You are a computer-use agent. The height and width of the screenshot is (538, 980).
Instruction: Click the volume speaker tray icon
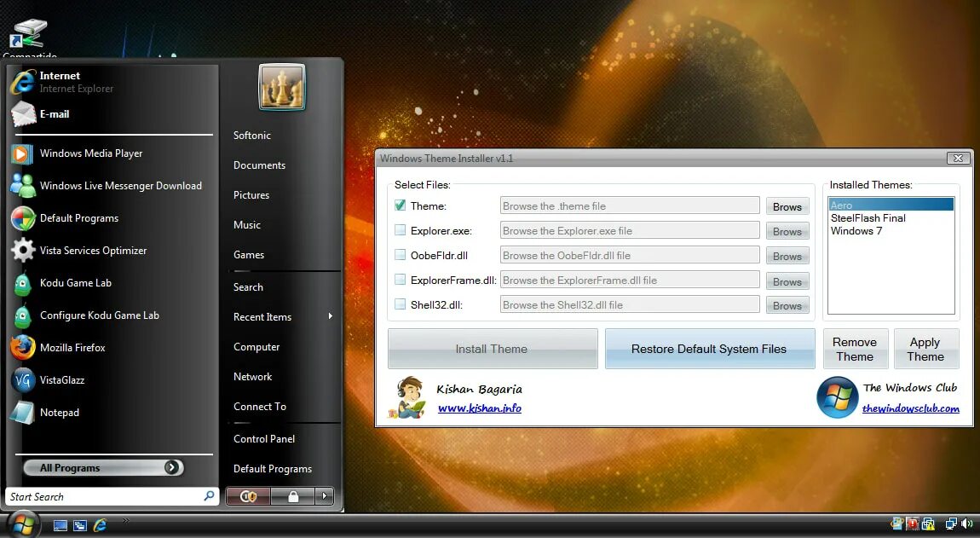point(967,524)
